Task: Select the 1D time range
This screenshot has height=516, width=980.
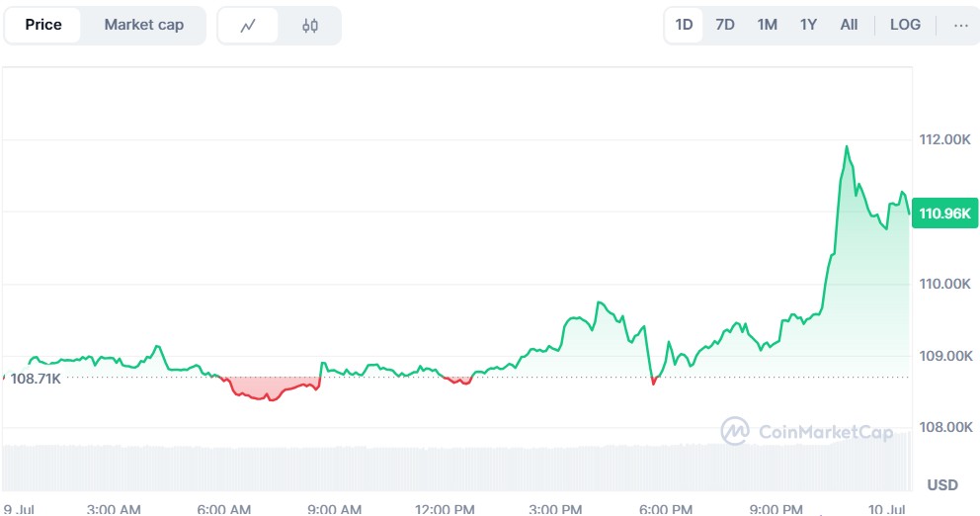Action: pos(684,26)
